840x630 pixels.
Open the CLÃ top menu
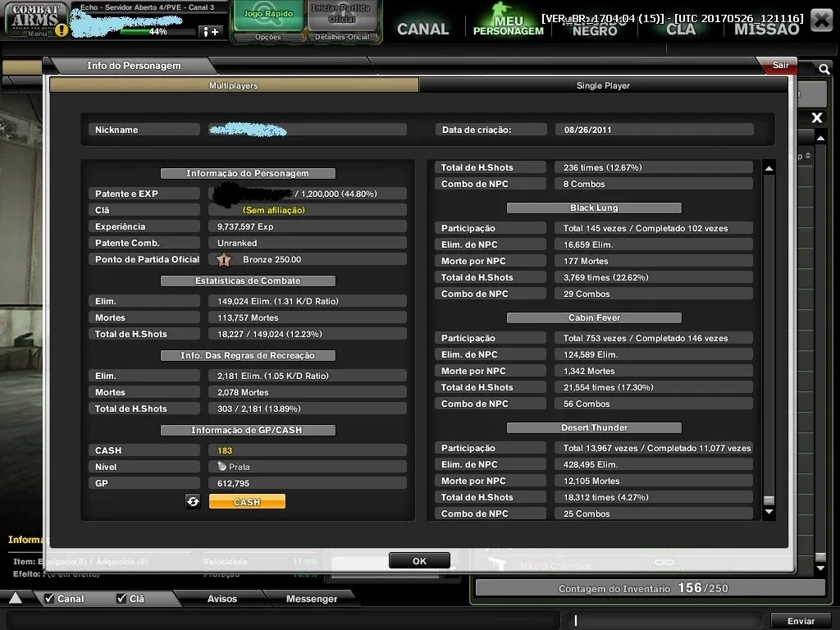coord(681,30)
